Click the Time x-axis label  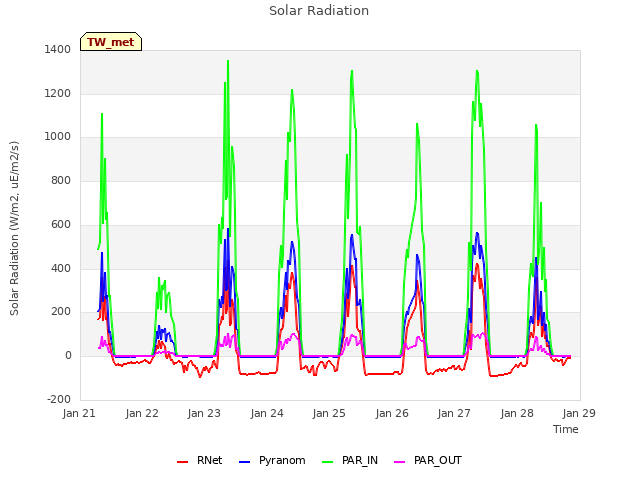565,429
